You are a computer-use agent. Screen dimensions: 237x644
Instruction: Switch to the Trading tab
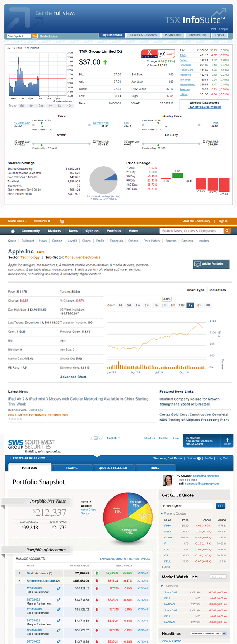(71, 468)
